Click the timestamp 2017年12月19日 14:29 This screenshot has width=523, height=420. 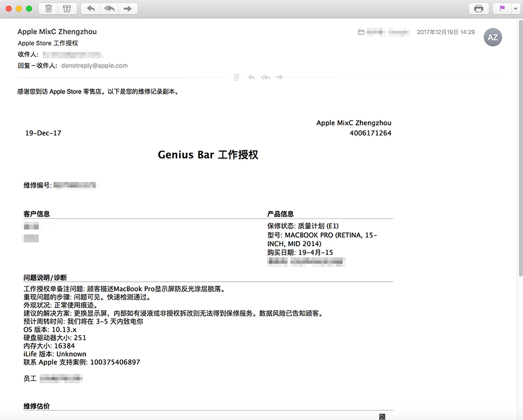click(x=446, y=33)
